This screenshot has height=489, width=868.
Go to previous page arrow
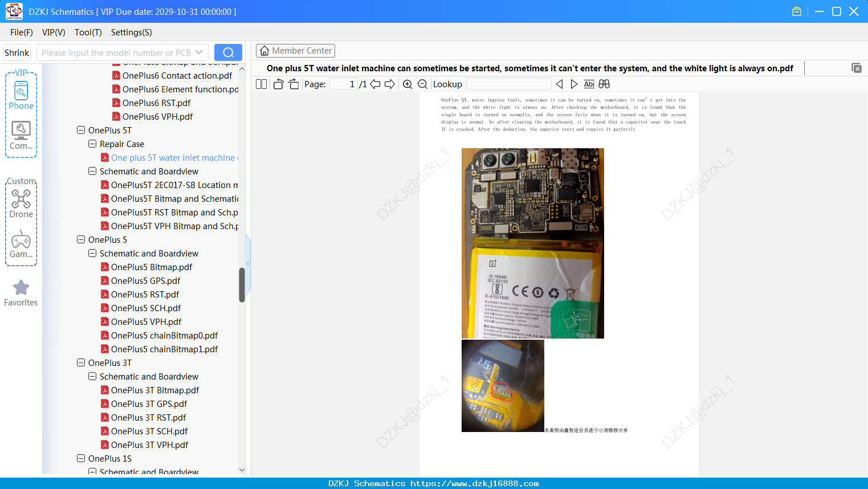[x=375, y=84]
